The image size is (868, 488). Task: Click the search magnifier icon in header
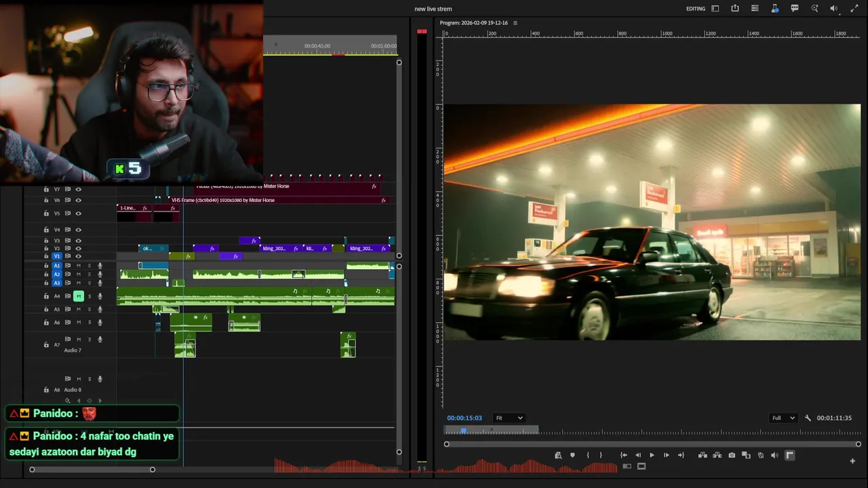tap(814, 9)
